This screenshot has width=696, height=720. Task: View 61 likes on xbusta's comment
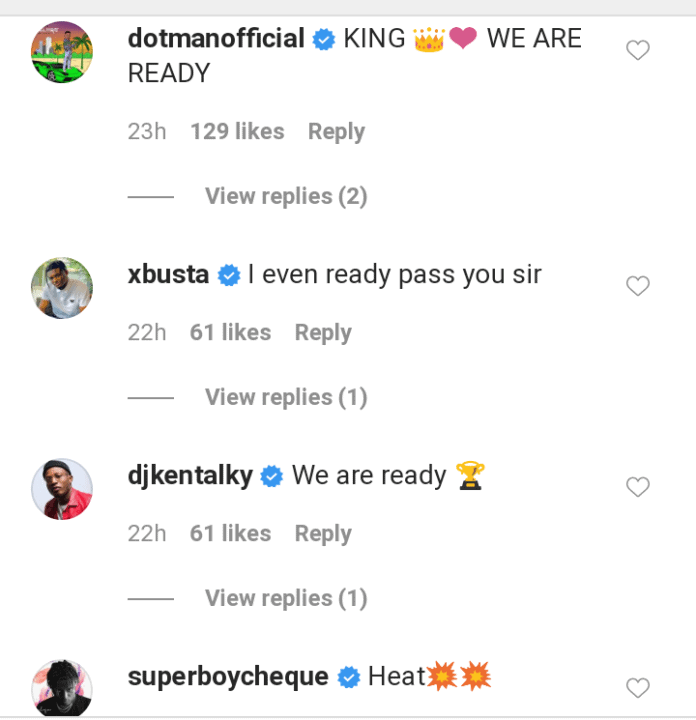click(x=230, y=333)
